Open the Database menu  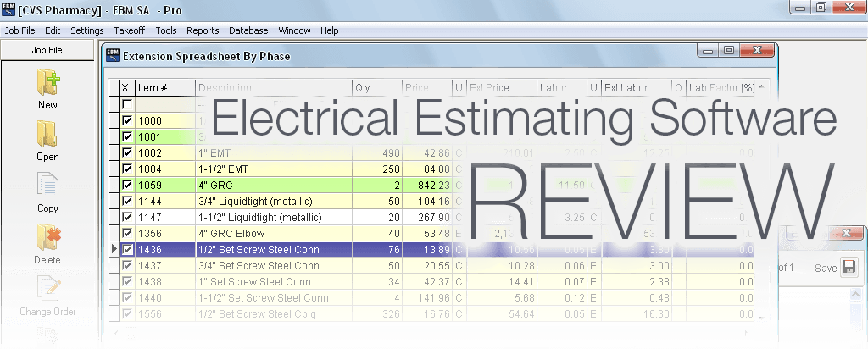(248, 30)
